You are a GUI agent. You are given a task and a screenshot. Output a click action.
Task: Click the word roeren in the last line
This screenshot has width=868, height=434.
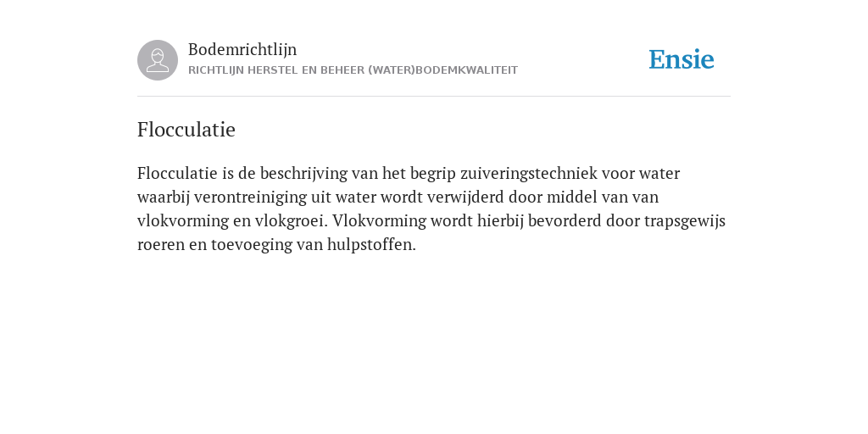point(161,245)
